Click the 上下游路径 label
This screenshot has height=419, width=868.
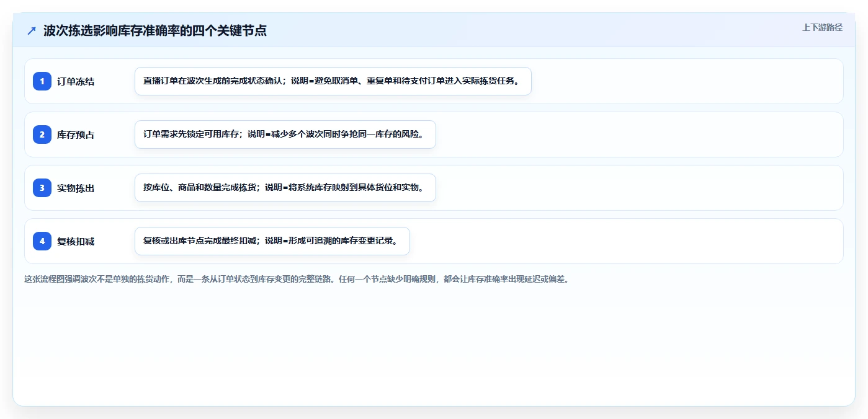822,27
